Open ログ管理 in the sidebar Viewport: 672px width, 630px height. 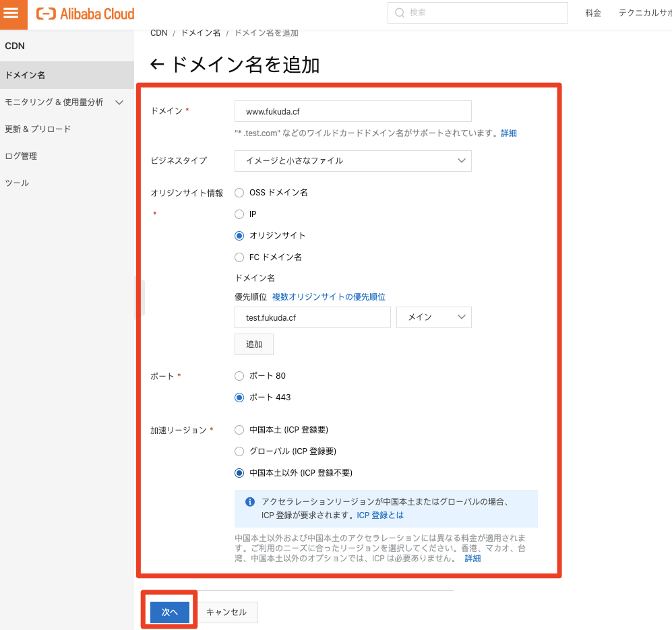coord(21,156)
